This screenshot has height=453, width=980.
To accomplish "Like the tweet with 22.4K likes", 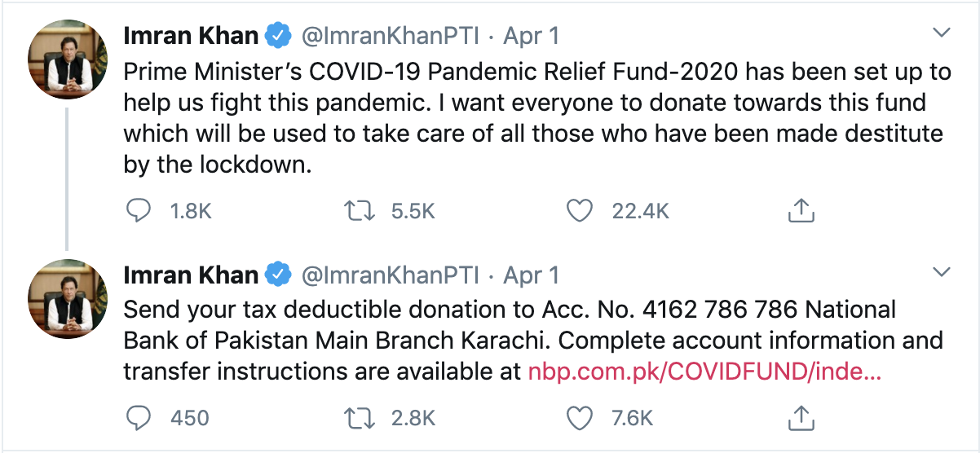I will 579,211.
